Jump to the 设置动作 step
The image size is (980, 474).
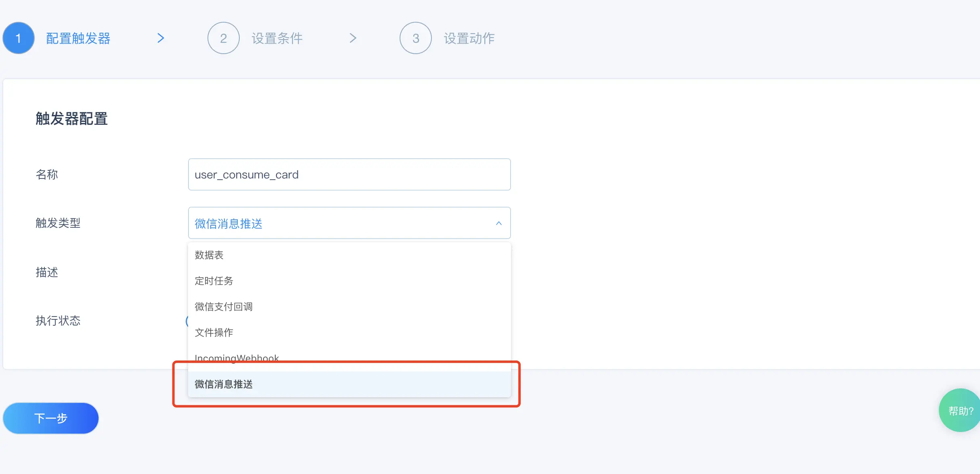tap(469, 38)
